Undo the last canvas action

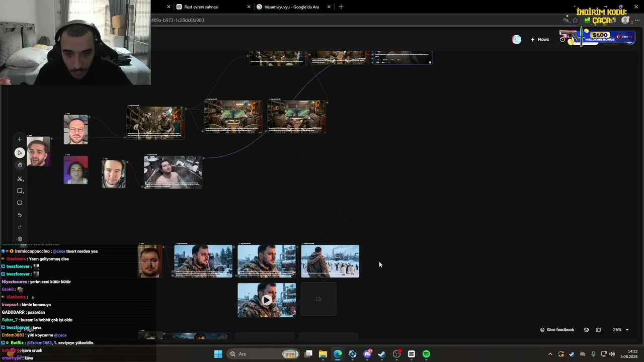[x=20, y=215]
